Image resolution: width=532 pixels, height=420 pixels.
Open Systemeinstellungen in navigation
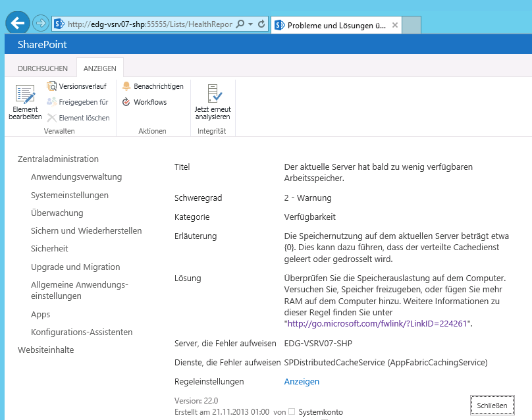point(70,195)
